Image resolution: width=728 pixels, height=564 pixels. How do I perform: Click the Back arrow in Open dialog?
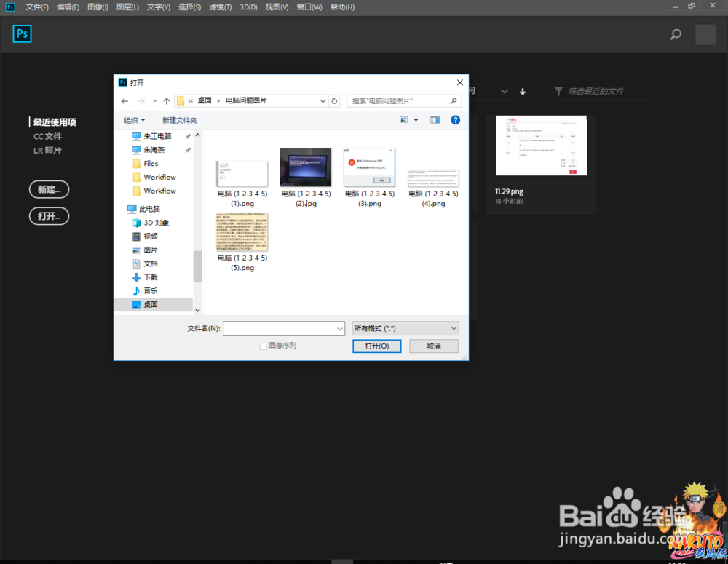(x=124, y=100)
